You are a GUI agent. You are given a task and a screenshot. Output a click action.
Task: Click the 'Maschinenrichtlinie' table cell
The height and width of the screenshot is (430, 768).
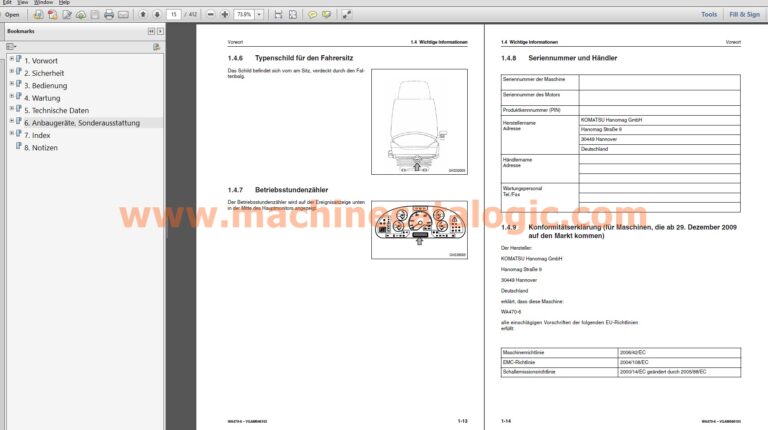(559, 353)
